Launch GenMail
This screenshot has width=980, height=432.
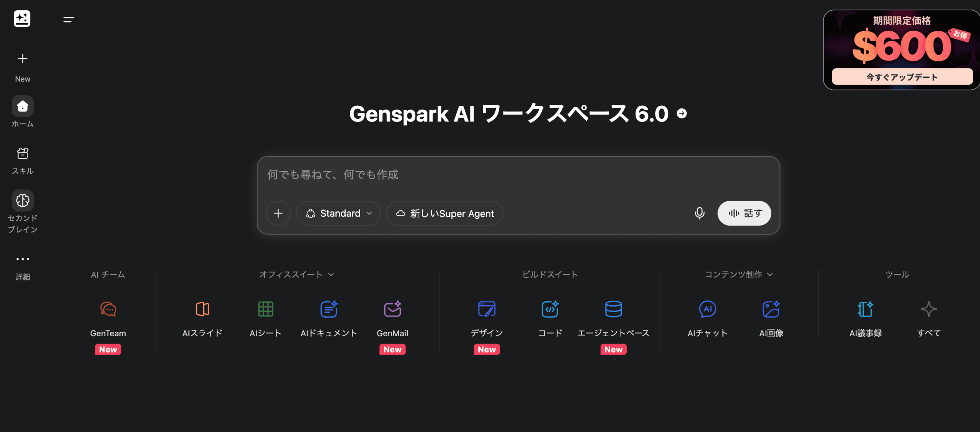tap(392, 319)
